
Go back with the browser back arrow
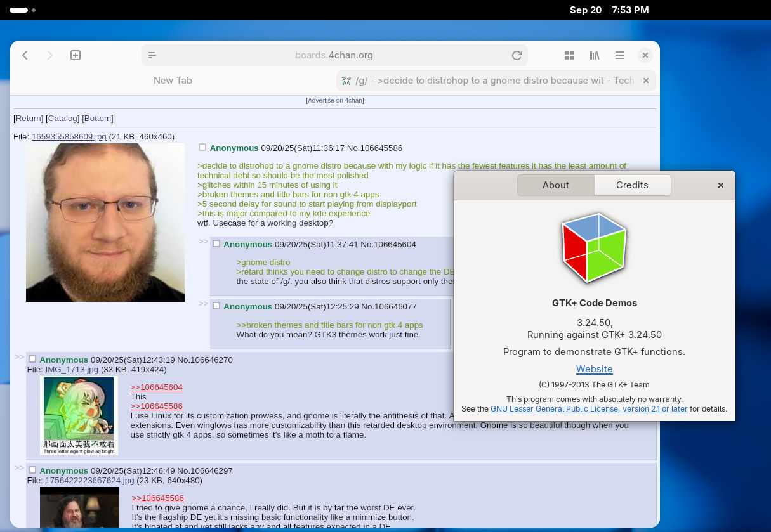[25, 55]
